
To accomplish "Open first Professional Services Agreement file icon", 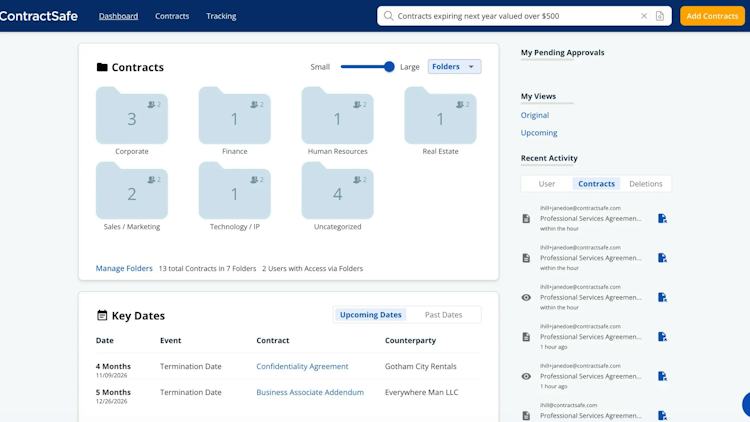I will tap(662, 219).
